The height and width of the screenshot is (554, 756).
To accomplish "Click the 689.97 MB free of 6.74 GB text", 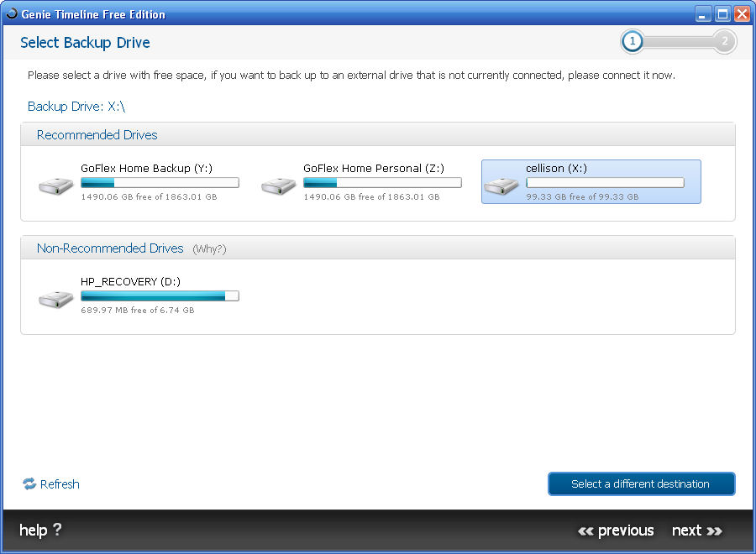I will tap(138, 310).
